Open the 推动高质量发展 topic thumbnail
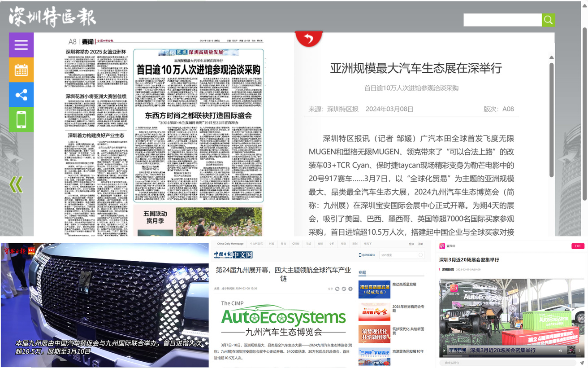588x368 pixels. tap(374, 289)
